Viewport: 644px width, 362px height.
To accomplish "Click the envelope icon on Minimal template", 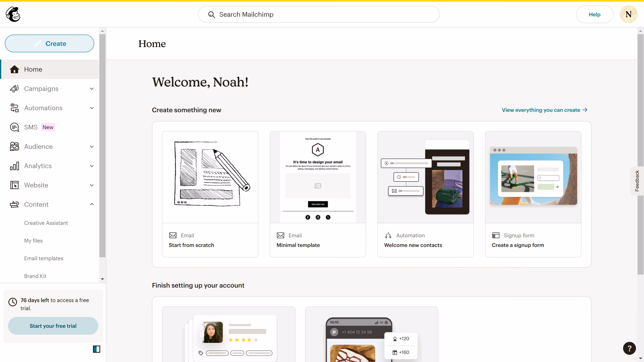I will [x=281, y=235].
